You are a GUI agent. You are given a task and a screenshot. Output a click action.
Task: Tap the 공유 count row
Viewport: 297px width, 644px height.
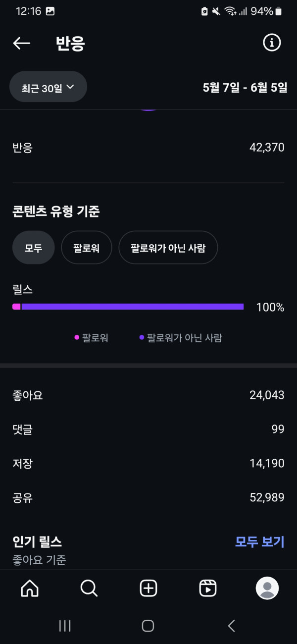148,498
